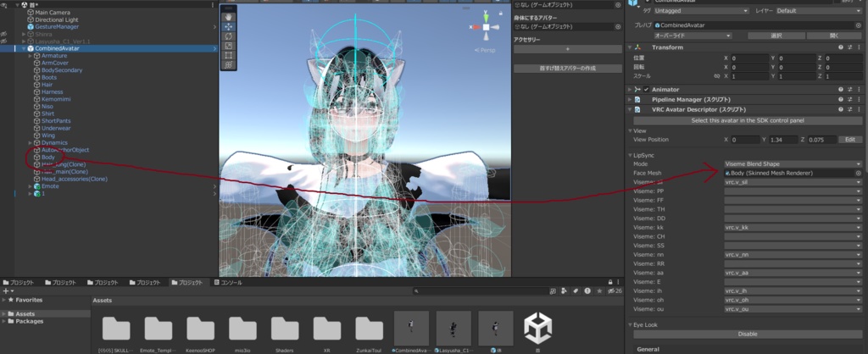Open VRC Avatar Descriptor preset icon
Screen dimensions: 868x354
point(849,109)
